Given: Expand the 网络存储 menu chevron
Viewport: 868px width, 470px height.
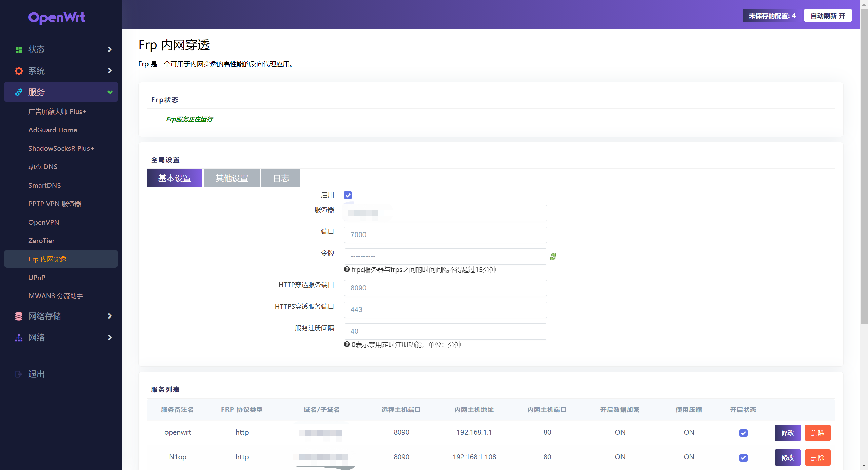Looking at the screenshot, I should pos(110,316).
